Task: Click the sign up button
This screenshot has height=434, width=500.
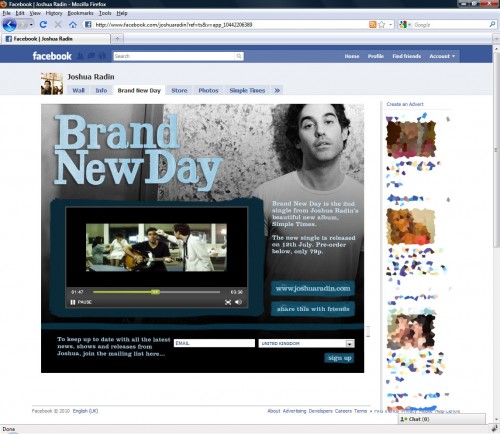Action: pos(339,358)
